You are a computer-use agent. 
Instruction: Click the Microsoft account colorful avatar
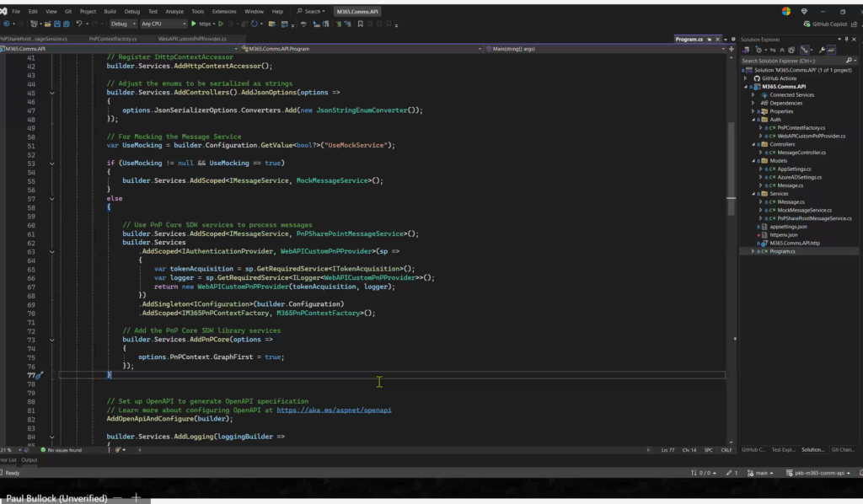(786, 11)
